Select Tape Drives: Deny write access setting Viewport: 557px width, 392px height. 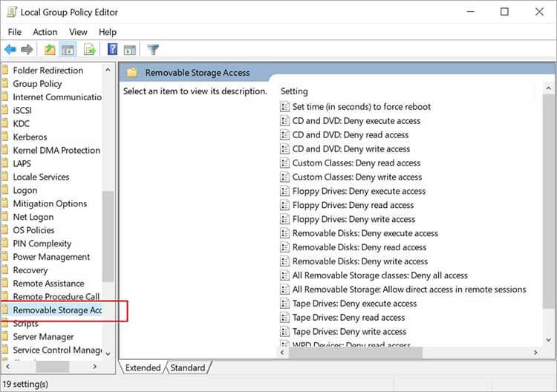coord(349,332)
